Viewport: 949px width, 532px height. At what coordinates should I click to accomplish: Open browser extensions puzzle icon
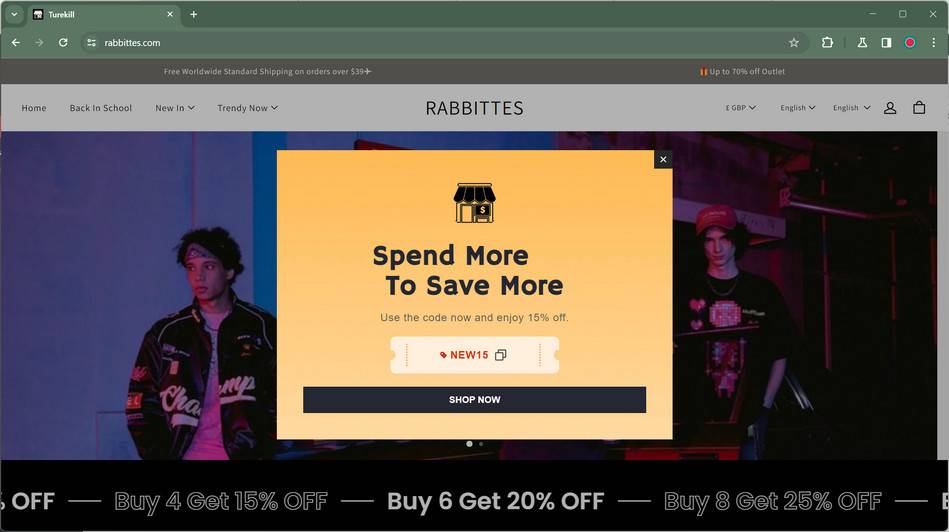[827, 42]
